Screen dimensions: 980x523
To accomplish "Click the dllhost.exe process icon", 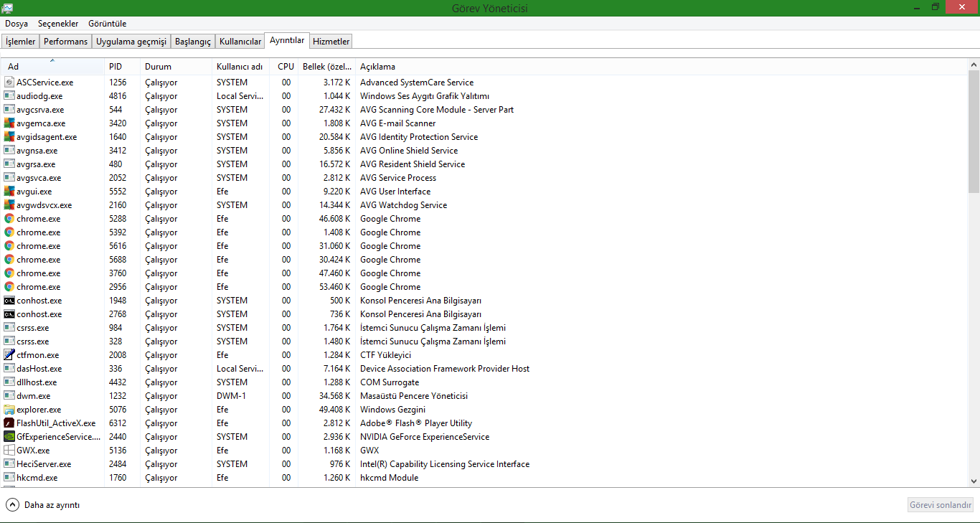I will (x=9, y=382).
